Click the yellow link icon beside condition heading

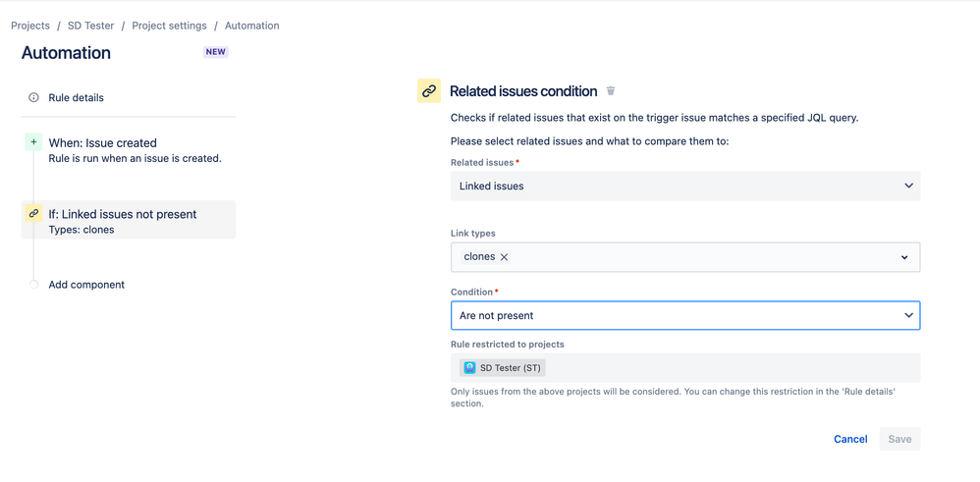[429, 91]
